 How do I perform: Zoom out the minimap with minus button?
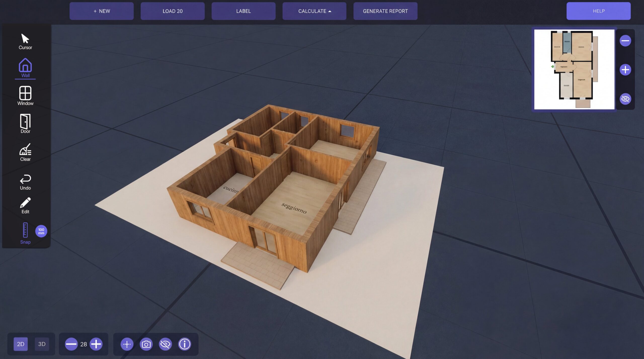[626, 40]
